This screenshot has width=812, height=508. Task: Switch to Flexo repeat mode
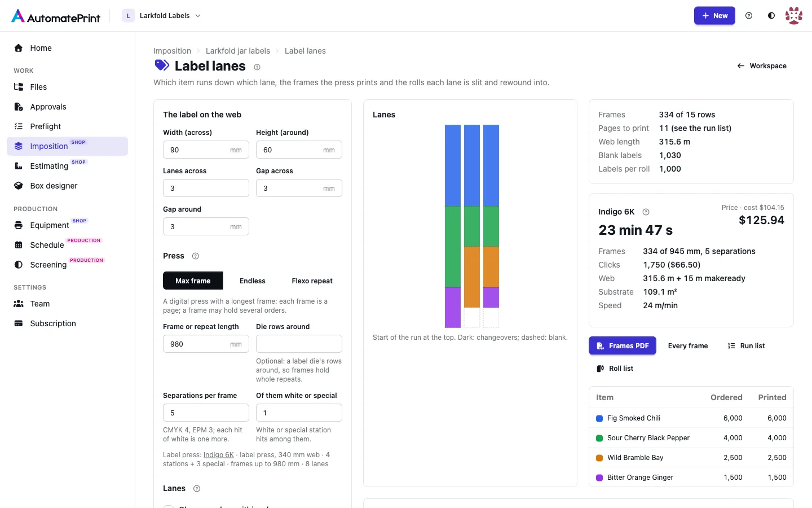click(x=312, y=281)
